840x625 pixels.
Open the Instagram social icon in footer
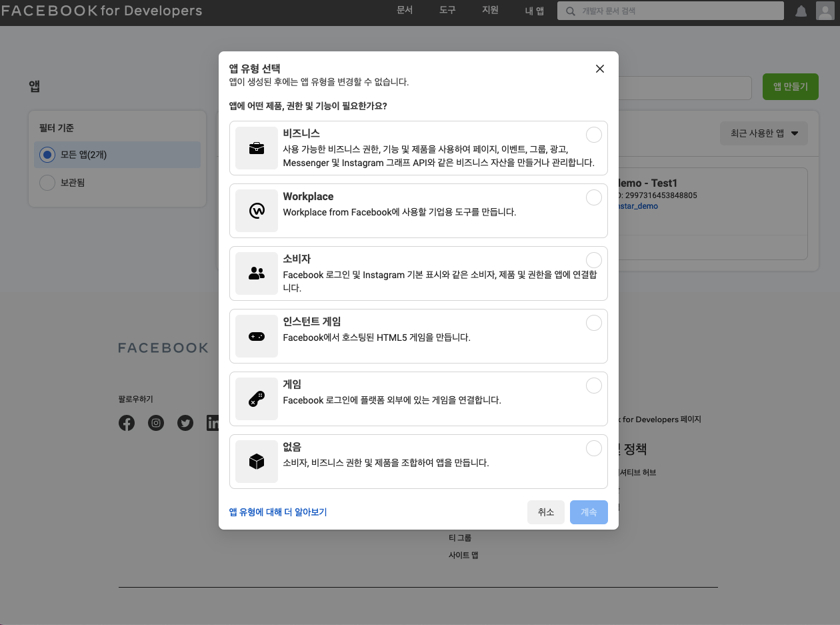(x=156, y=423)
